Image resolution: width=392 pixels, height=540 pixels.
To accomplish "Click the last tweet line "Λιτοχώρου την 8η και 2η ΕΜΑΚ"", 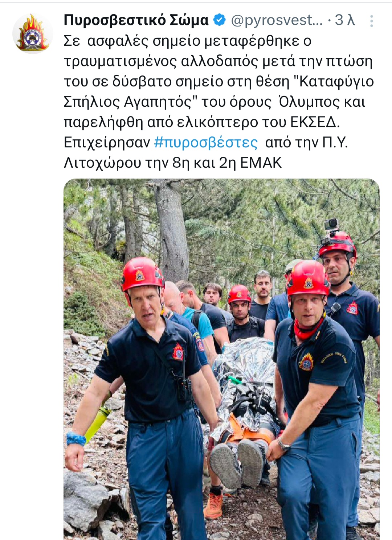I will (173, 163).
